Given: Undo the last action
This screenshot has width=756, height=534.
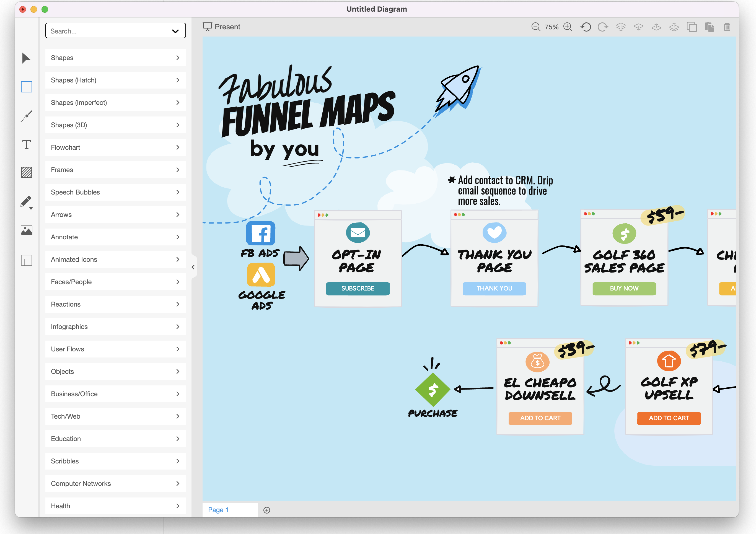Looking at the screenshot, I should click(x=586, y=27).
